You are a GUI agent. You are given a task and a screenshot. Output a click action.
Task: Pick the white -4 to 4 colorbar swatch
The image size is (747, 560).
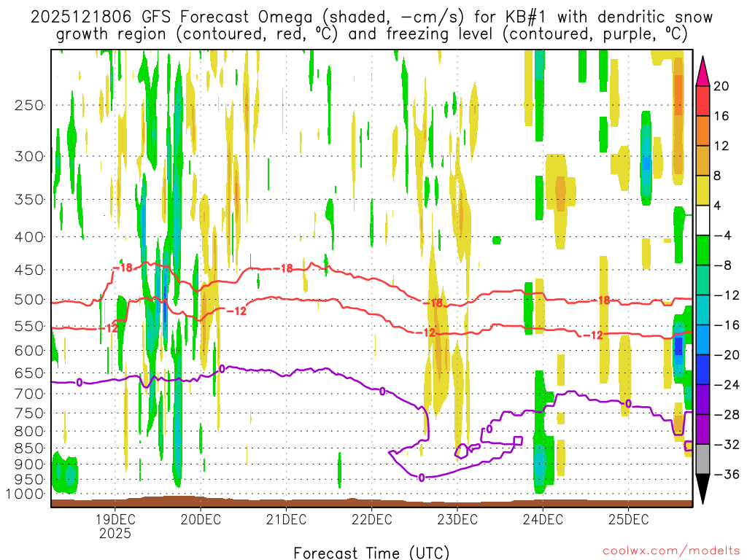(703, 220)
